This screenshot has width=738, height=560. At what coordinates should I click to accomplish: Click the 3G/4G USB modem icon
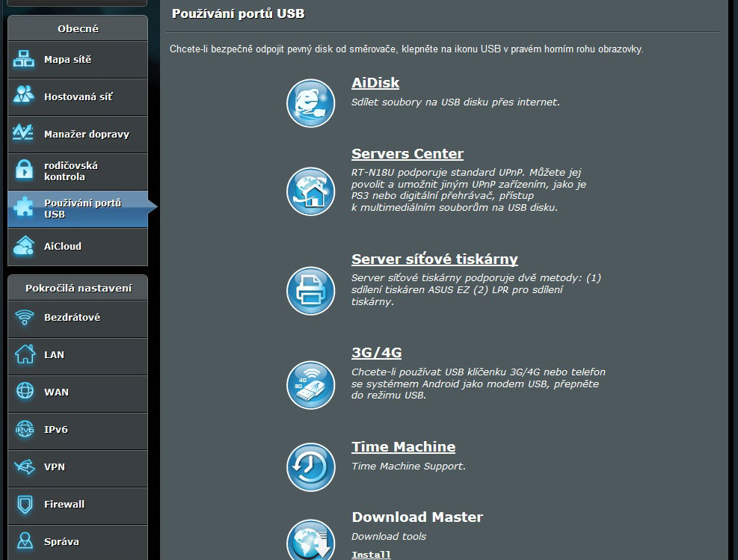(310, 385)
